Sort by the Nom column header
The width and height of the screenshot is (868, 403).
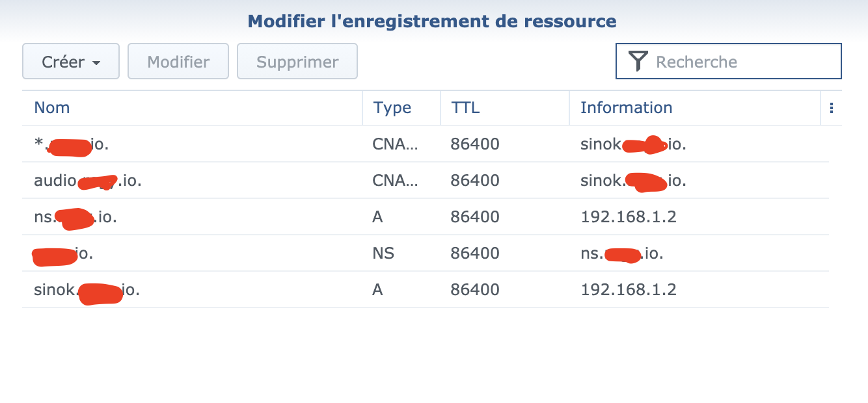52,108
